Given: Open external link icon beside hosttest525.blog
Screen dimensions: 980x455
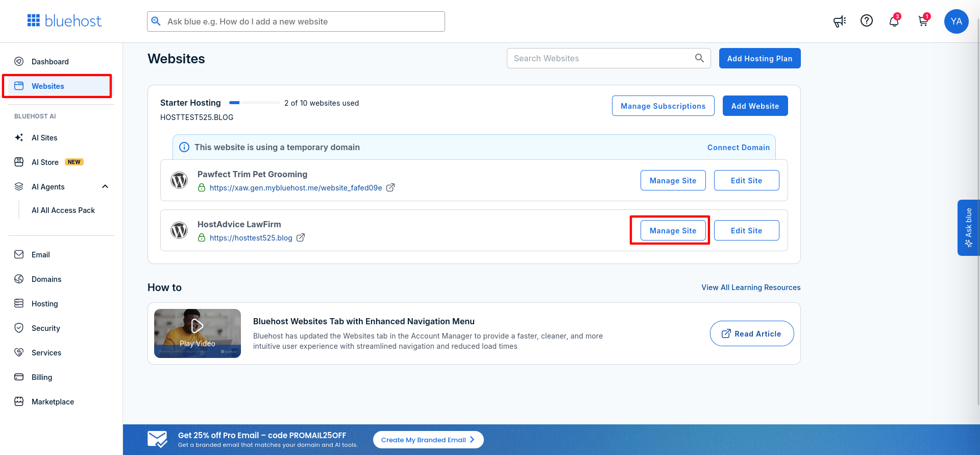Looking at the screenshot, I should point(301,237).
